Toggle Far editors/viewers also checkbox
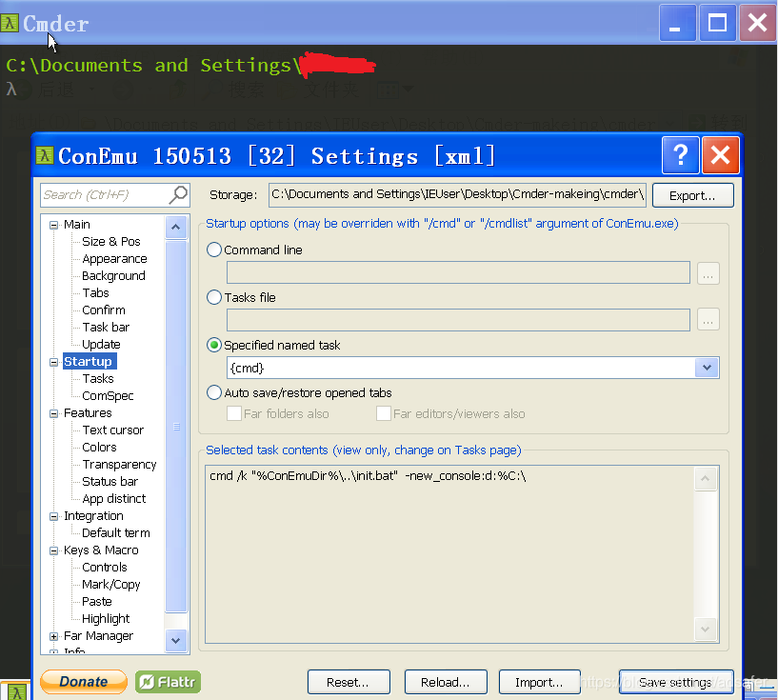This screenshot has width=778, height=700. pyautogui.click(x=384, y=413)
